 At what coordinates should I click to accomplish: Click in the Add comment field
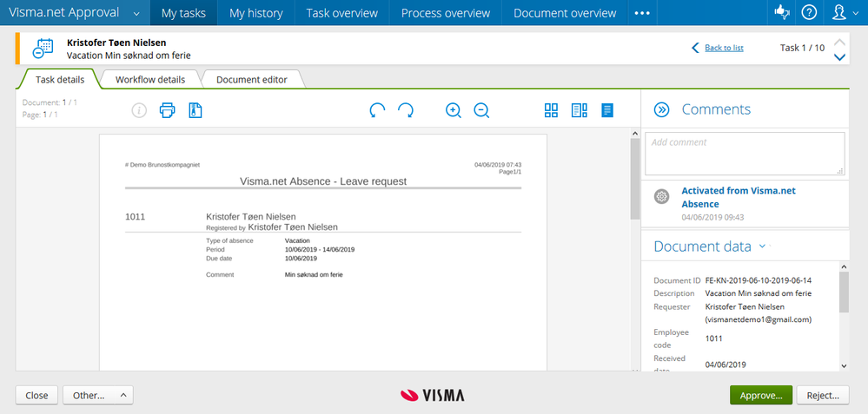(745, 154)
